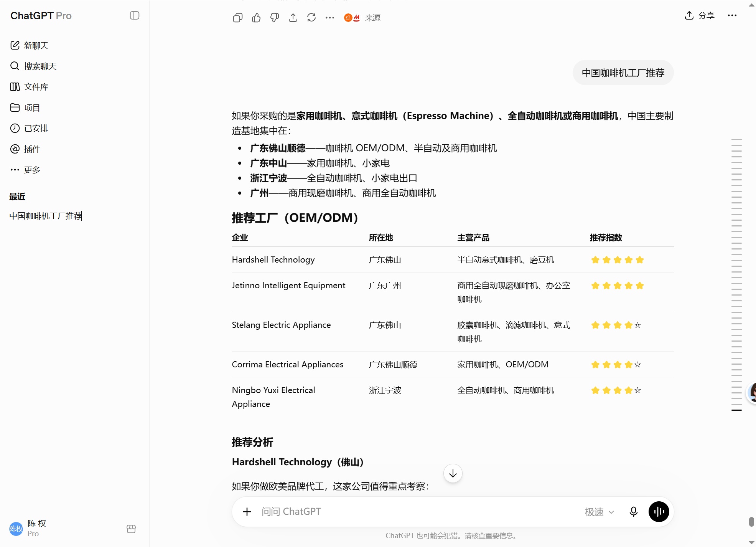This screenshot has width=756, height=547.
Task: View sources (来源)
Action: 362,18
